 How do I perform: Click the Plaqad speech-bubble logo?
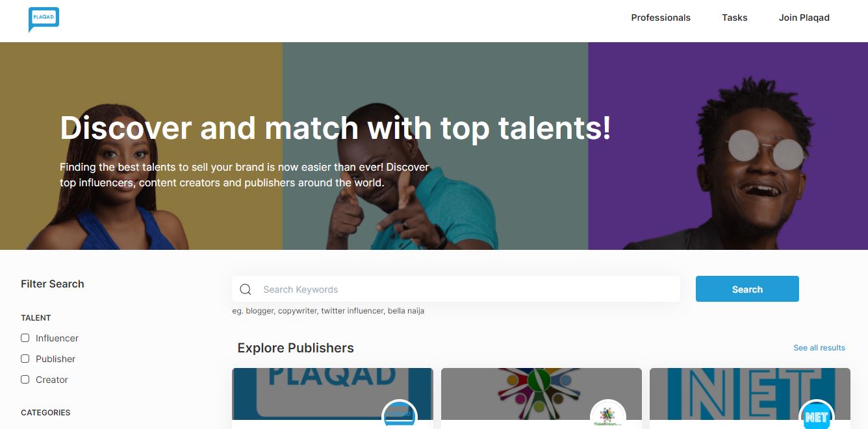[x=44, y=19]
